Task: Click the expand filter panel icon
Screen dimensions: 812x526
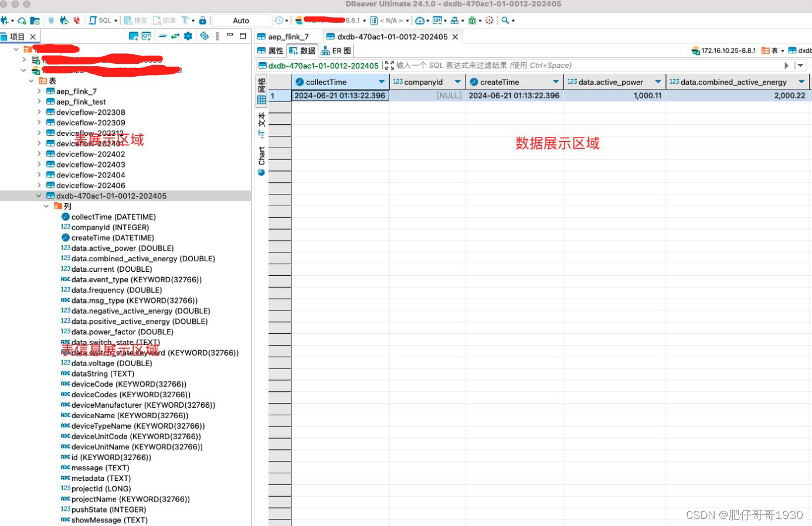Action: pyautogui.click(x=389, y=66)
